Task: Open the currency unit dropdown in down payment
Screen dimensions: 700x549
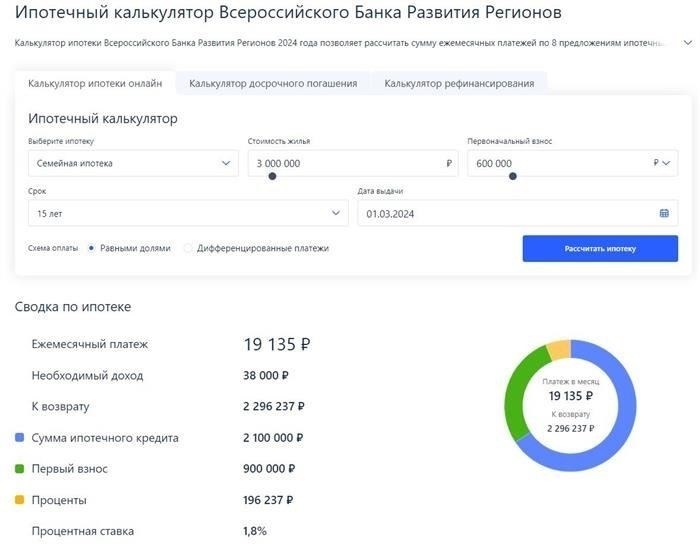Action: pyautogui.click(x=662, y=163)
